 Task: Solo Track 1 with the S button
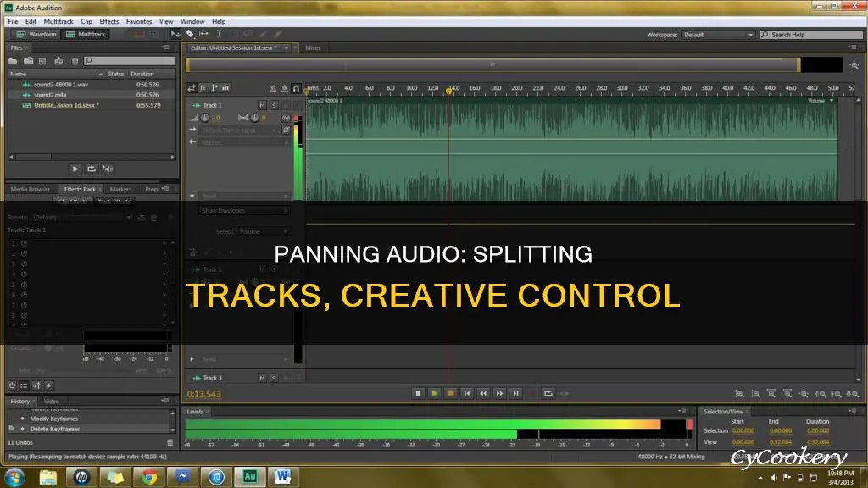(274, 105)
